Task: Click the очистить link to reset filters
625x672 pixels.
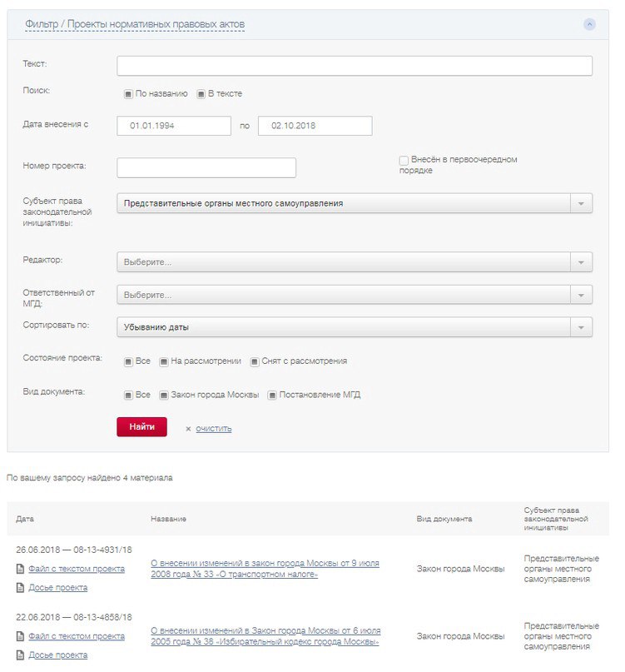Action: (213, 429)
